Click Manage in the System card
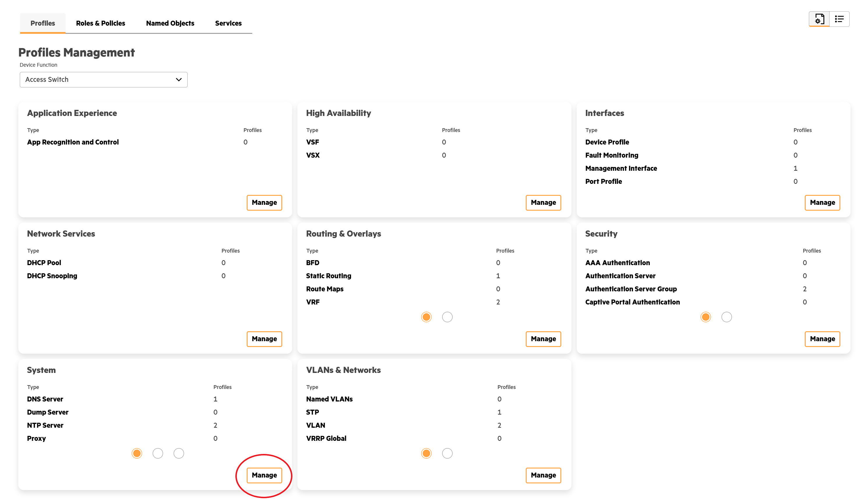The image size is (868, 502). tap(264, 475)
